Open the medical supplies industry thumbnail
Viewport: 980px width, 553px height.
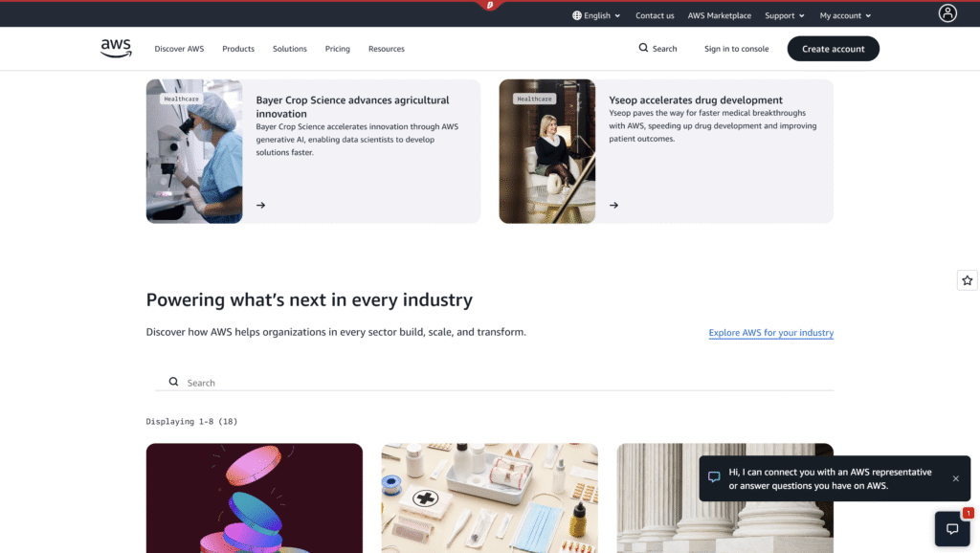pos(489,498)
